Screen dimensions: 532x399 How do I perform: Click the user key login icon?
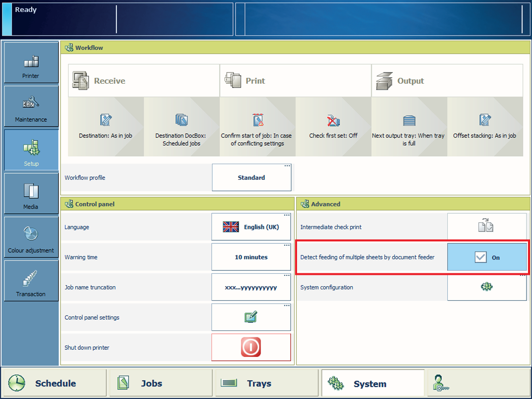point(441,383)
